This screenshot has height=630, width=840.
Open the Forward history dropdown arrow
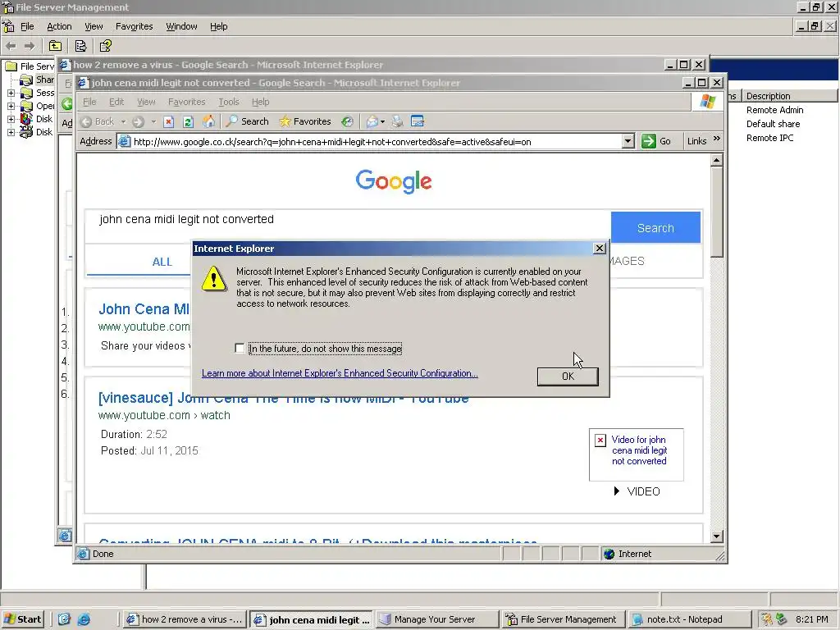pyautogui.click(x=153, y=121)
